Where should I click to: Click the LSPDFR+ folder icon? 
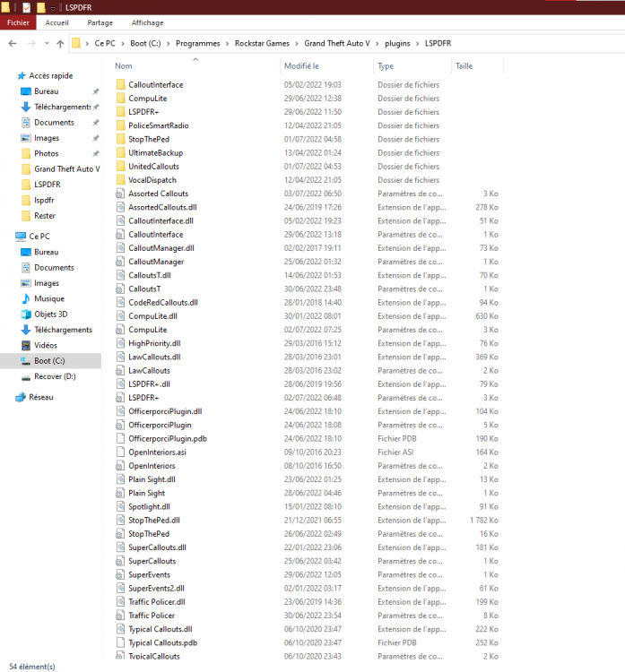point(121,112)
